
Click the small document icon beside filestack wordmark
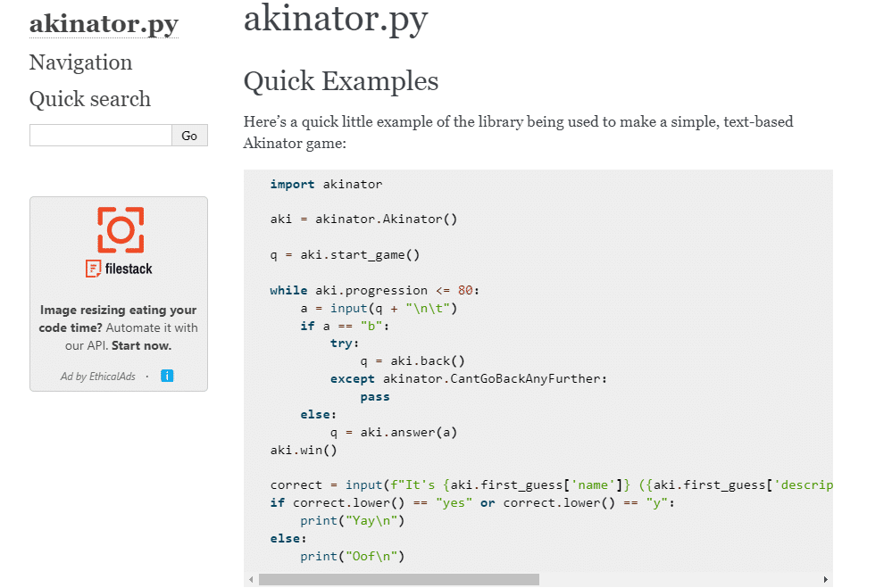[x=93, y=269]
